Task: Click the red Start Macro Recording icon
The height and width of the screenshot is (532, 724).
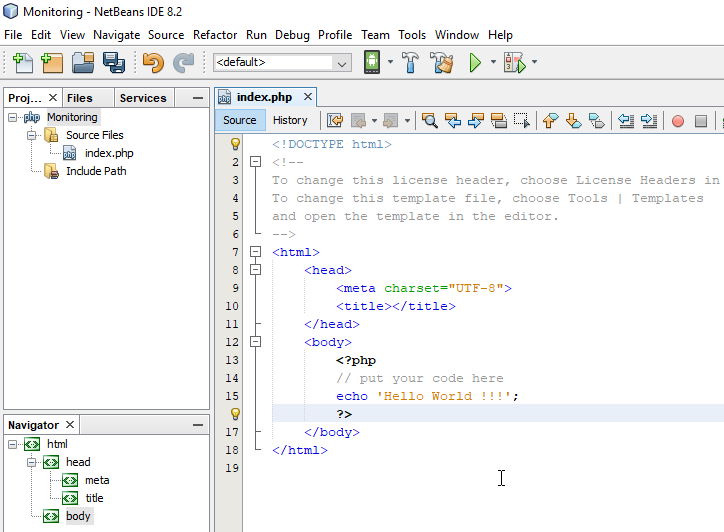Action: [x=678, y=121]
